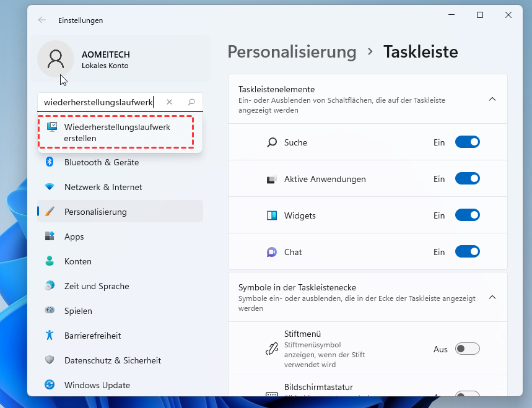The image size is (532, 408).
Task: Open Bluetooth & Geräte settings
Action: [101, 162]
